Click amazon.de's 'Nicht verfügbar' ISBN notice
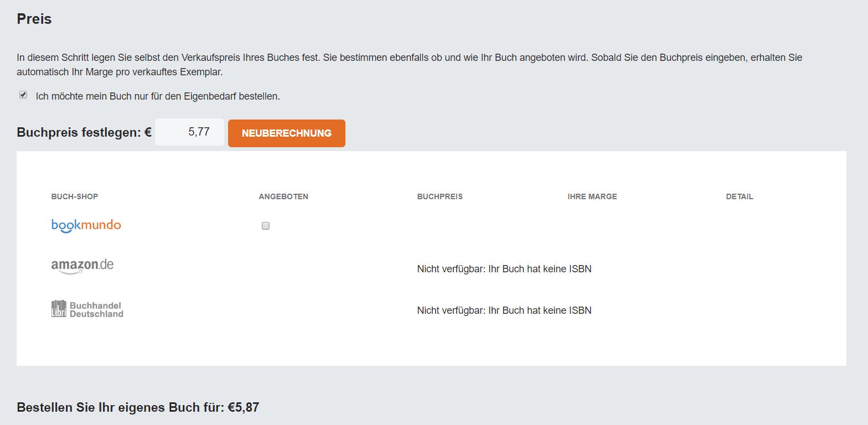Image resolution: width=868 pixels, height=425 pixels. [x=504, y=269]
